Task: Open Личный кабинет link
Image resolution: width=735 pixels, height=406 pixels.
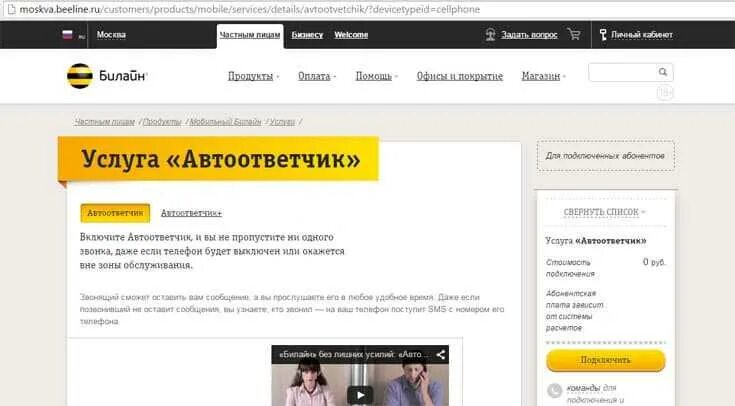Action: pos(642,35)
